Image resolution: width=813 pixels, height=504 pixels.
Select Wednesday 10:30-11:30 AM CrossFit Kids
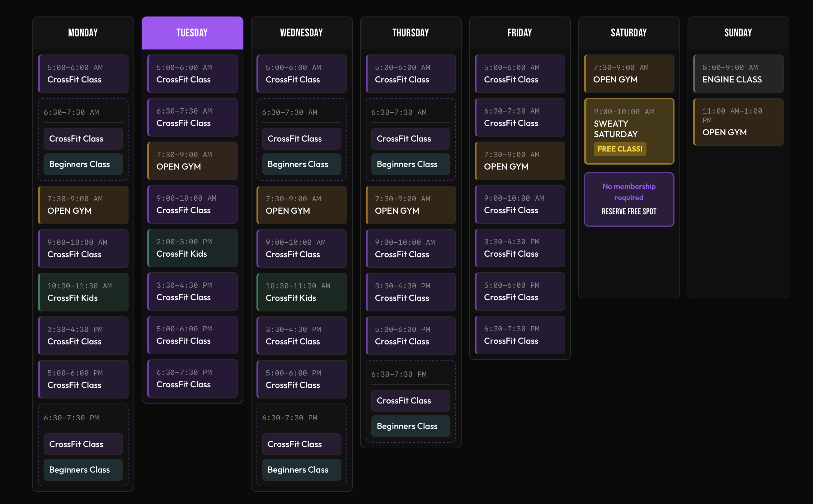[302, 292]
